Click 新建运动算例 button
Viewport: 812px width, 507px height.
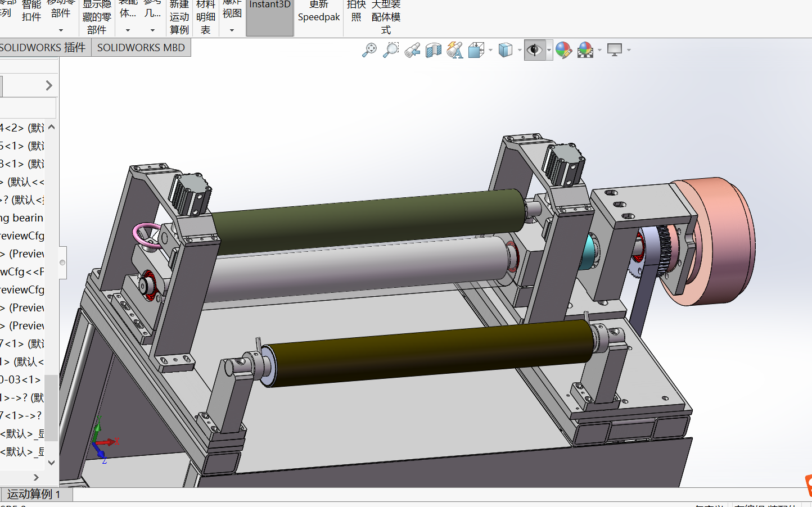pyautogui.click(x=179, y=17)
